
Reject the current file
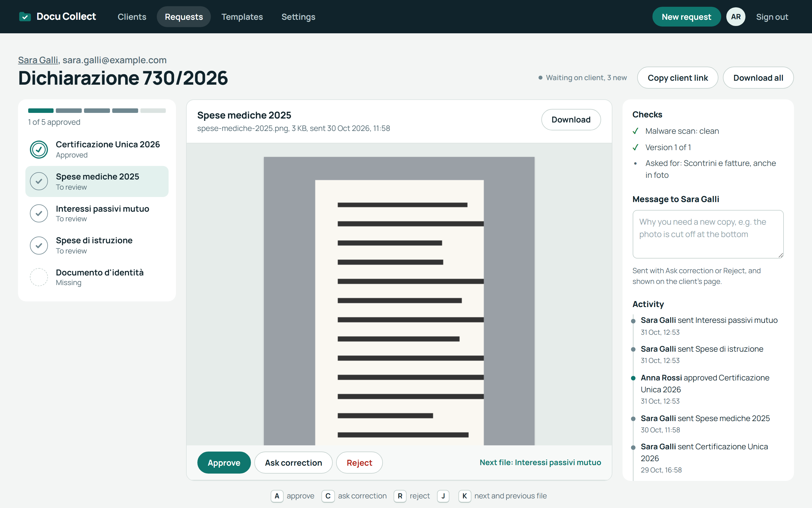(359, 463)
